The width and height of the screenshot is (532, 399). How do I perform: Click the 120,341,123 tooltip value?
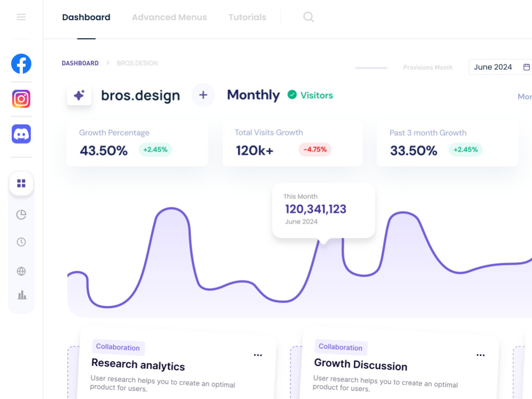[x=315, y=209]
